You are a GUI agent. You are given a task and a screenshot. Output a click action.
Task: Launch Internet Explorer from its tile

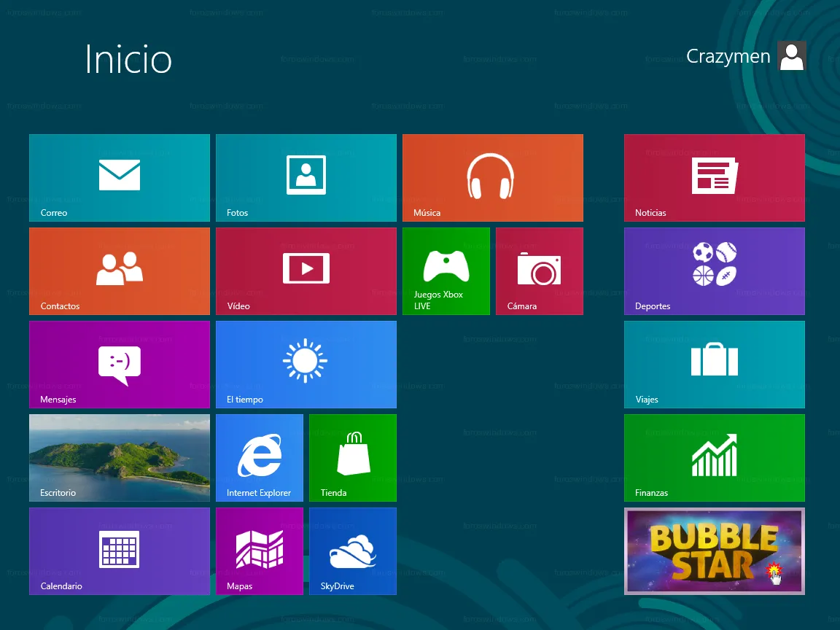260,457
